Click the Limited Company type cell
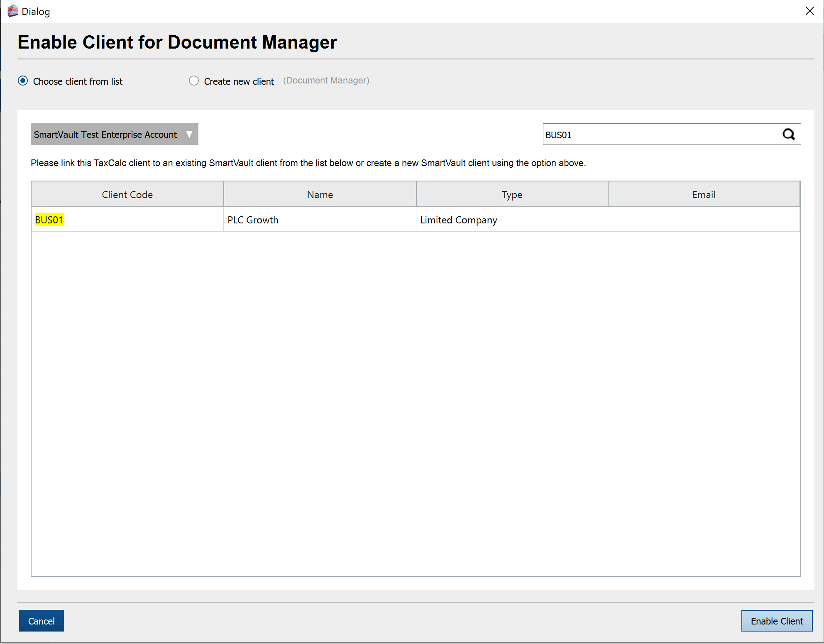The width and height of the screenshot is (824, 644). 512,220
